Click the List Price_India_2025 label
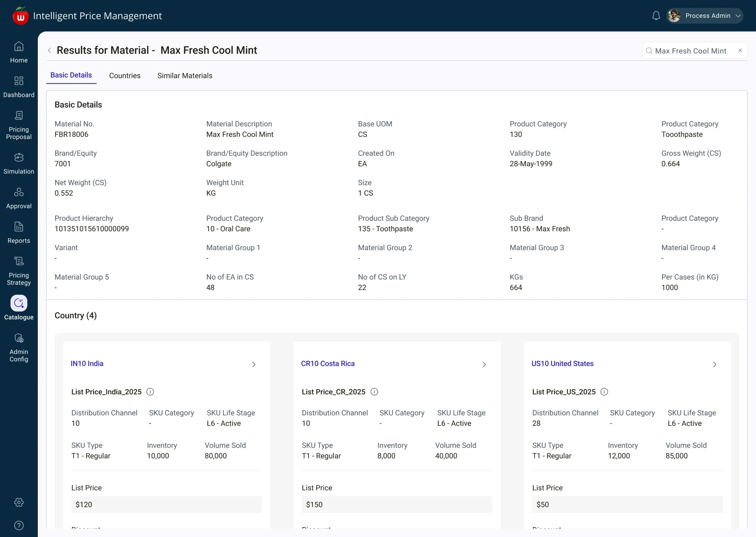 click(107, 392)
